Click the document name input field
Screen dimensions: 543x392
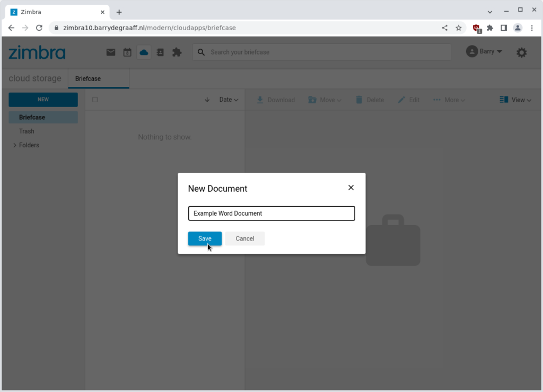[x=271, y=213]
